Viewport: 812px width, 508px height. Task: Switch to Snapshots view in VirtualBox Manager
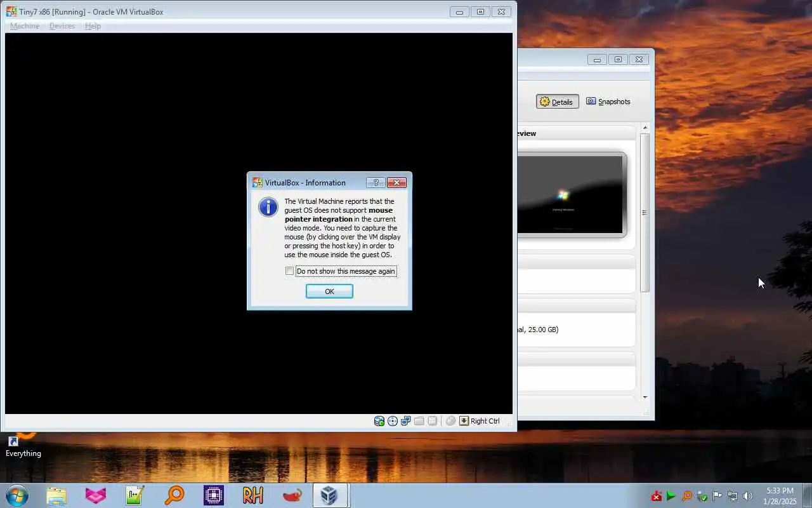(608, 102)
